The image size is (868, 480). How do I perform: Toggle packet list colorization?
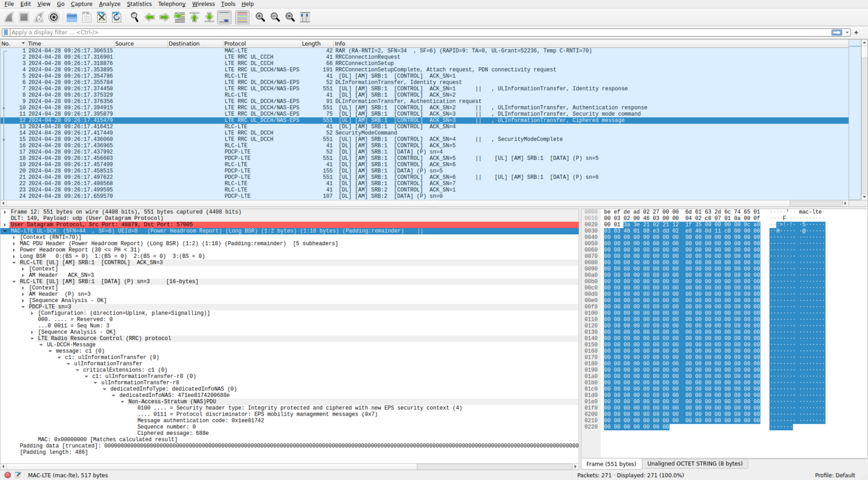(x=242, y=17)
